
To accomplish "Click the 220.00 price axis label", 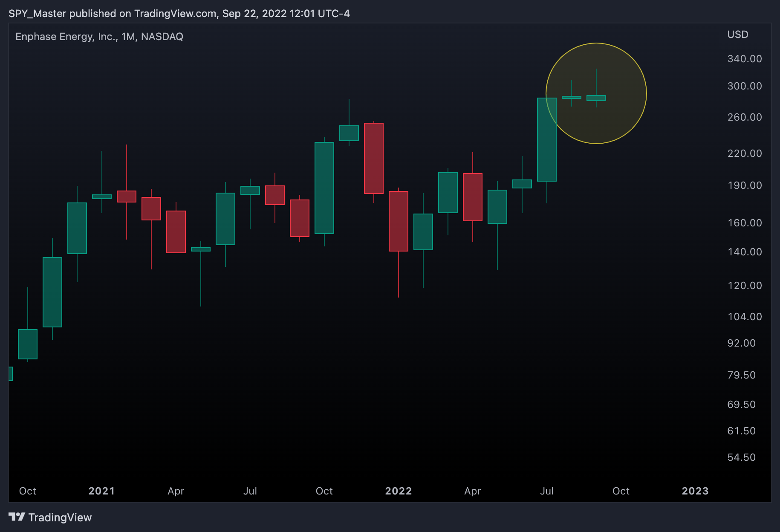I will (745, 153).
